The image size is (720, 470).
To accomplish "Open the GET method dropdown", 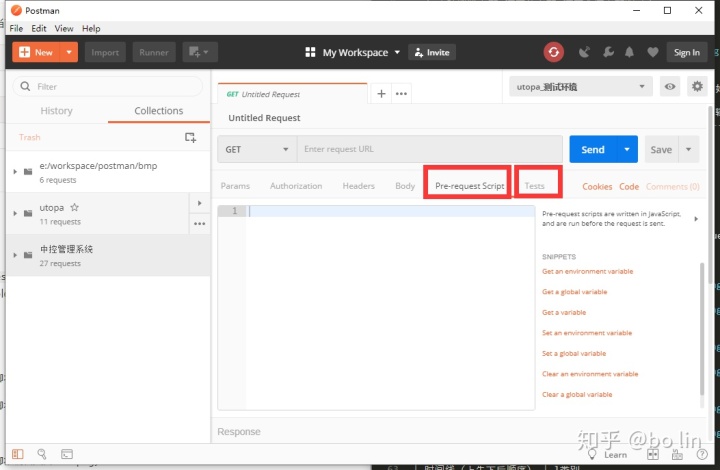I will pyautogui.click(x=257, y=149).
